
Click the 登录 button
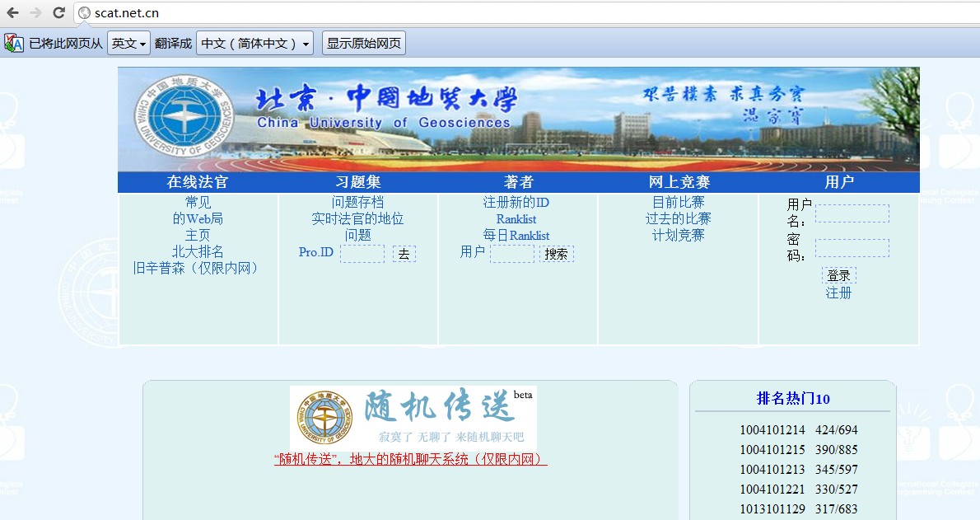[x=838, y=275]
